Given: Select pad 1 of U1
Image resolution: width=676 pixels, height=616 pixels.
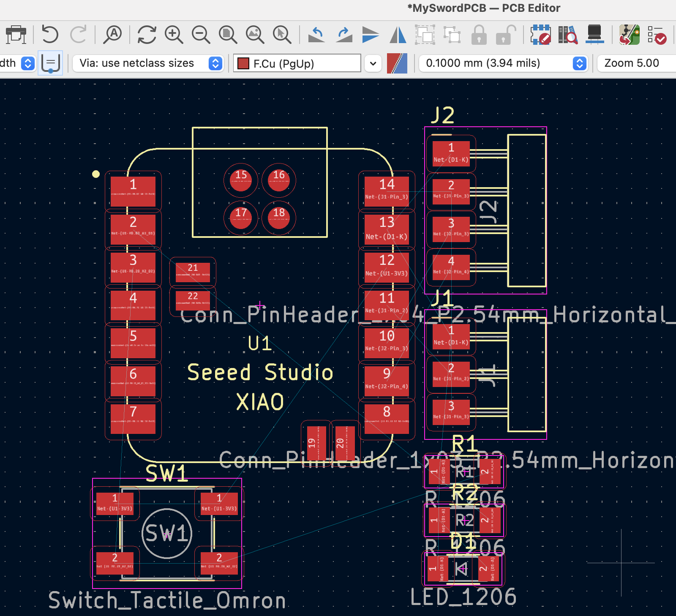Looking at the screenshot, I should [x=133, y=191].
